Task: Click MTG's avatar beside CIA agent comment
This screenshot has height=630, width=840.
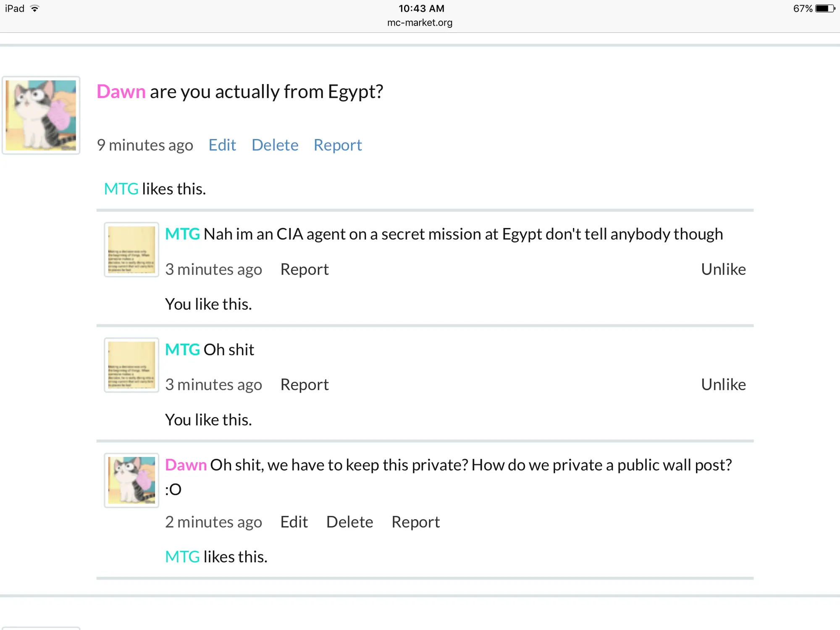Action: click(131, 249)
